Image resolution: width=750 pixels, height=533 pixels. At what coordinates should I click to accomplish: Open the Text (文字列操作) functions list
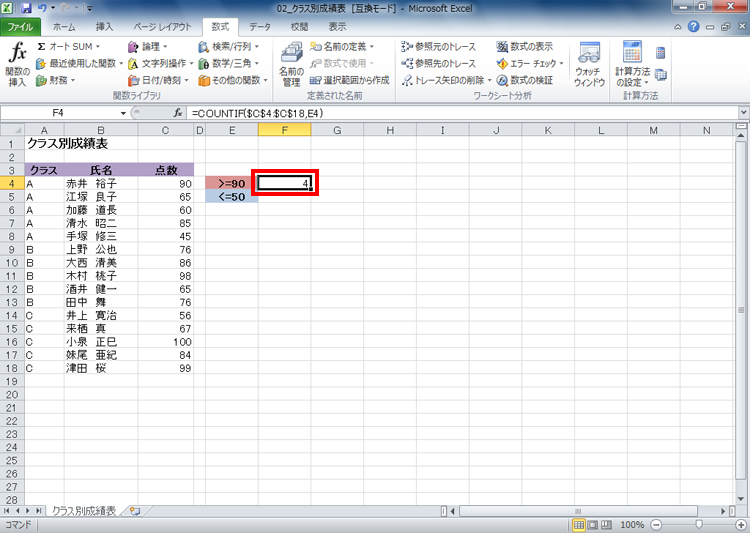coord(160,63)
